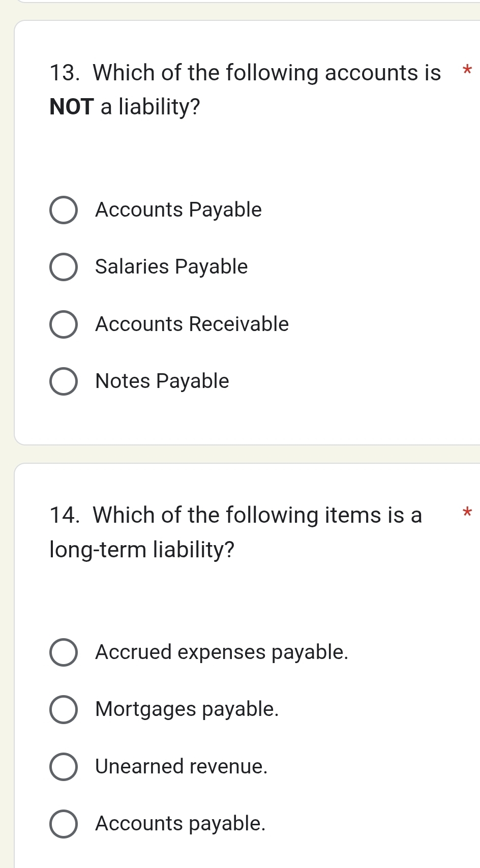The height and width of the screenshot is (868, 480).
Task: Pick the Notes Payable radio circle
Action: [64, 381]
